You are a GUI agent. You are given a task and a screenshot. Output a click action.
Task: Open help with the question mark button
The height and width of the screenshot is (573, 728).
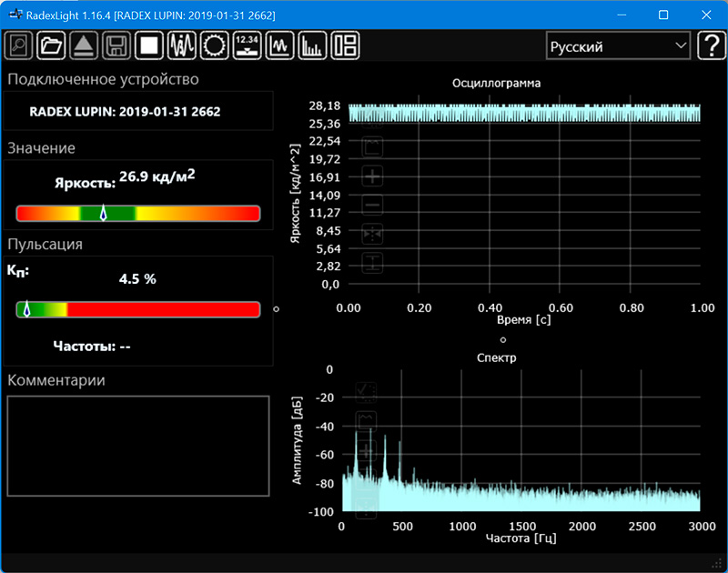pos(711,45)
